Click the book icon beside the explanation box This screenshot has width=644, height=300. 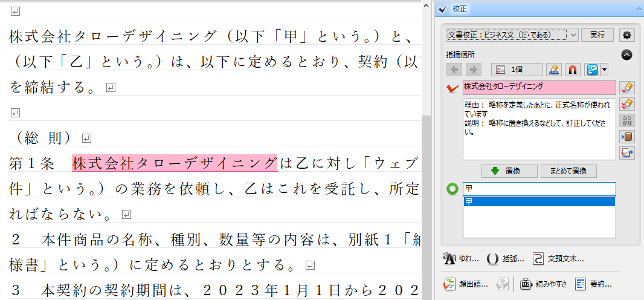[627, 137]
